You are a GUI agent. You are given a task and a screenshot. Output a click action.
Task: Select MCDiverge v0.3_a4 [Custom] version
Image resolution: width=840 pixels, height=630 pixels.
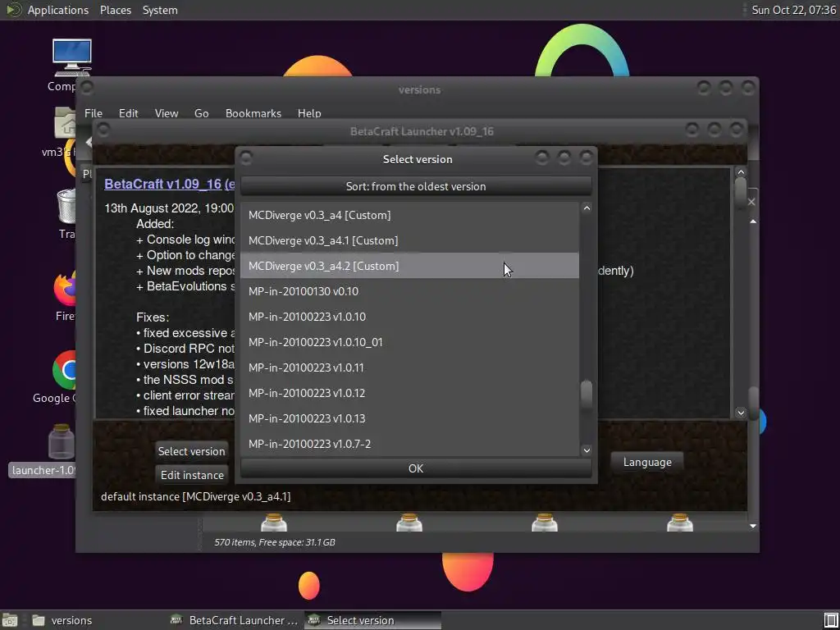[x=410, y=216]
